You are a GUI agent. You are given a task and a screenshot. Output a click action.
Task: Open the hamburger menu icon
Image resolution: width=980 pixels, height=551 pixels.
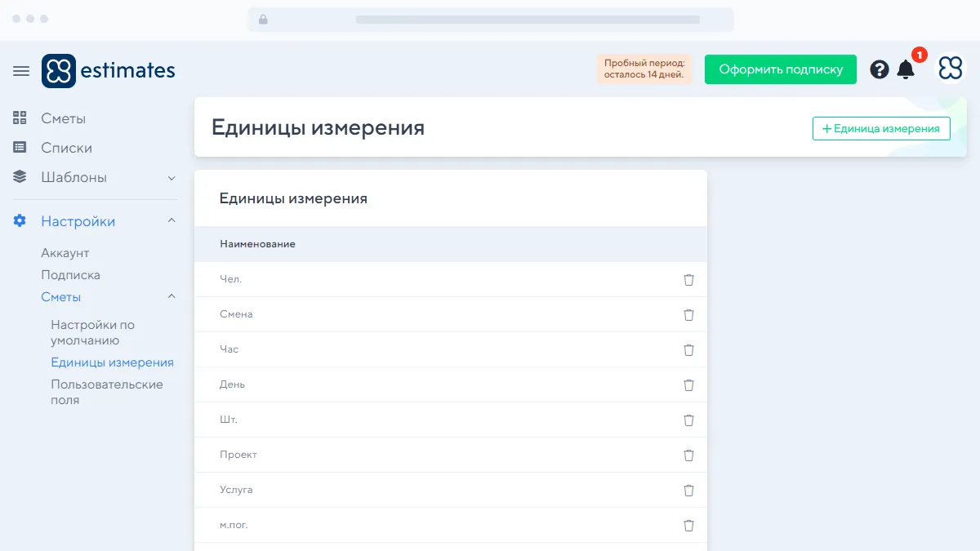tap(21, 71)
